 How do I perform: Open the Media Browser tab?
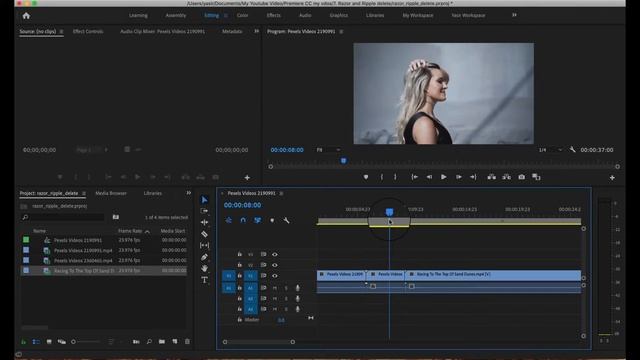(x=111, y=193)
